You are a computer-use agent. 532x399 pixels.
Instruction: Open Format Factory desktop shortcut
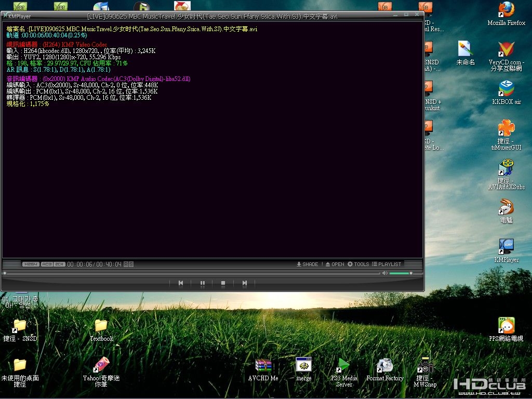(x=384, y=366)
